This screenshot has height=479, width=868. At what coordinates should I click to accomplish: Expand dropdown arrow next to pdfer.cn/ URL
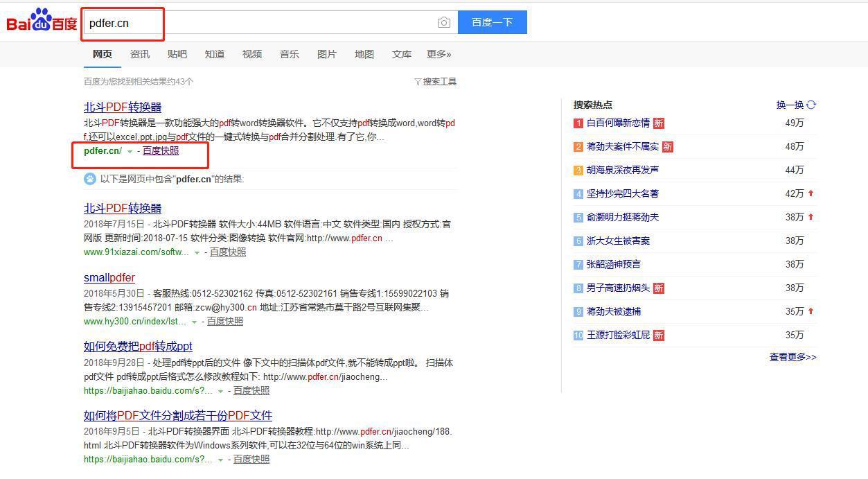pos(130,152)
